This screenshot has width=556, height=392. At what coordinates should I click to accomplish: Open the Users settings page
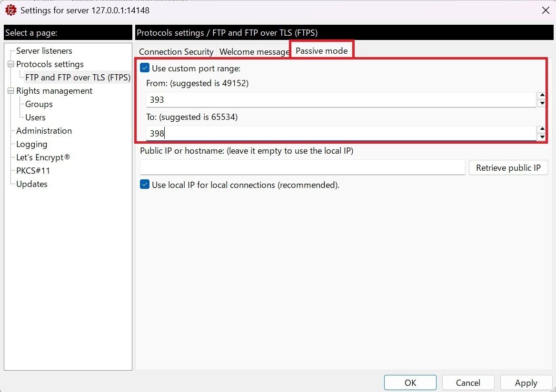click(x=35, y=117)
